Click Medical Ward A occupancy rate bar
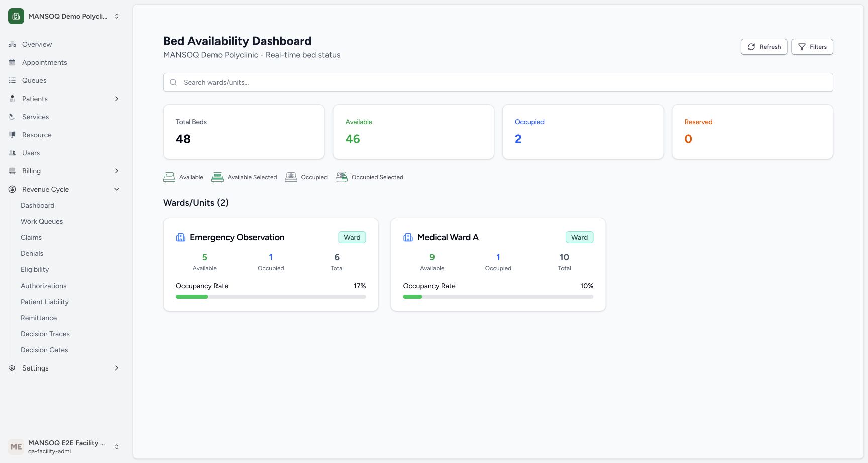Viewport: 868px width, 463px height. [498, 297]
